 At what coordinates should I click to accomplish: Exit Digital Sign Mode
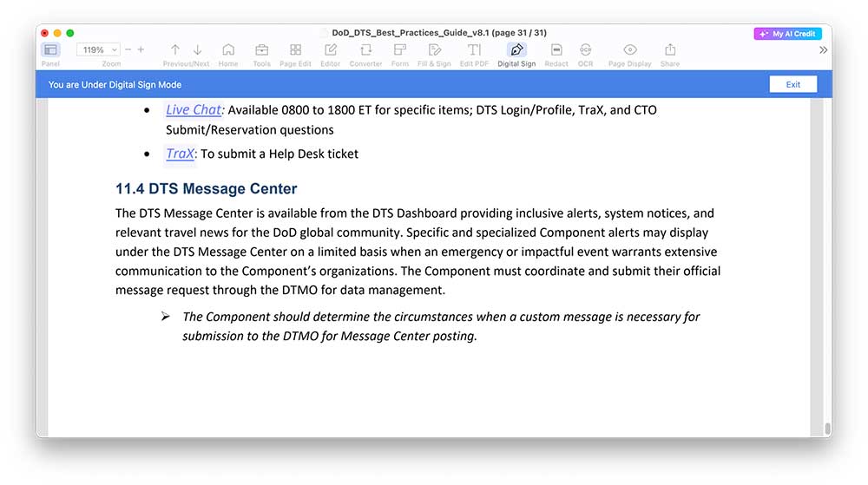pos(792,85)
